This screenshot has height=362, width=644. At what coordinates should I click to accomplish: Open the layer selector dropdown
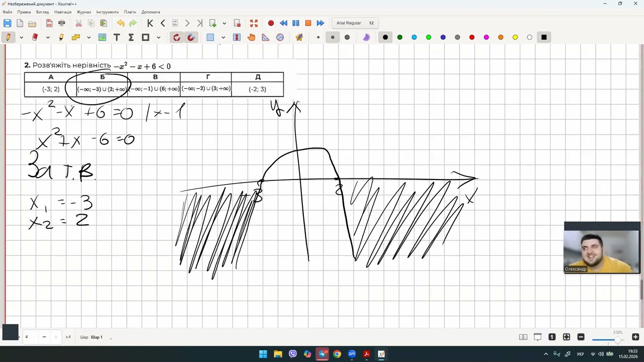coord(111,337)
